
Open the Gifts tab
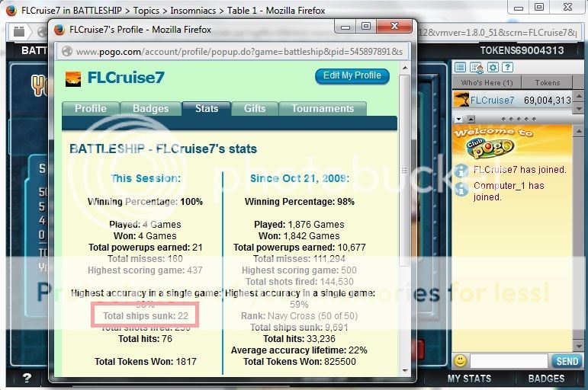pyautogui.click(x=255, y=109)
